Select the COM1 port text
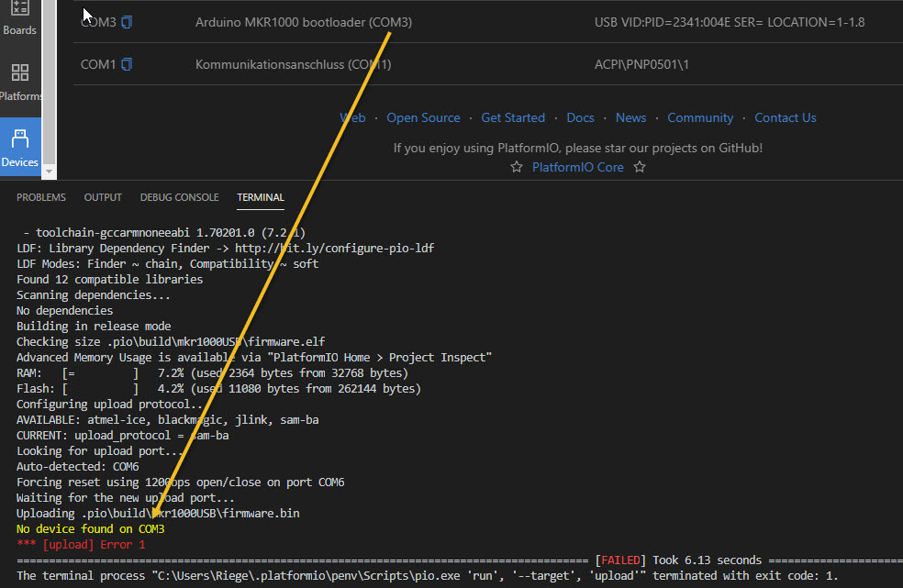903x588 pixels. pyautogui.click(x=98, y=64)
